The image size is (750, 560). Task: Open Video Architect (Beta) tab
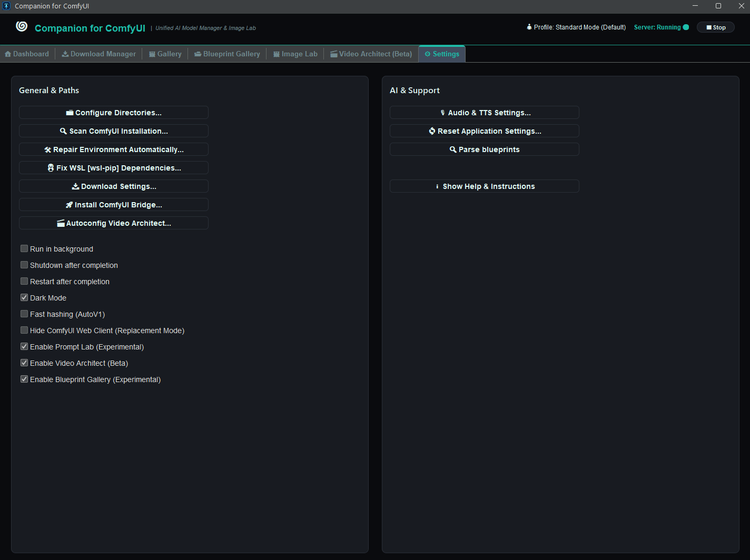(371, 54)
